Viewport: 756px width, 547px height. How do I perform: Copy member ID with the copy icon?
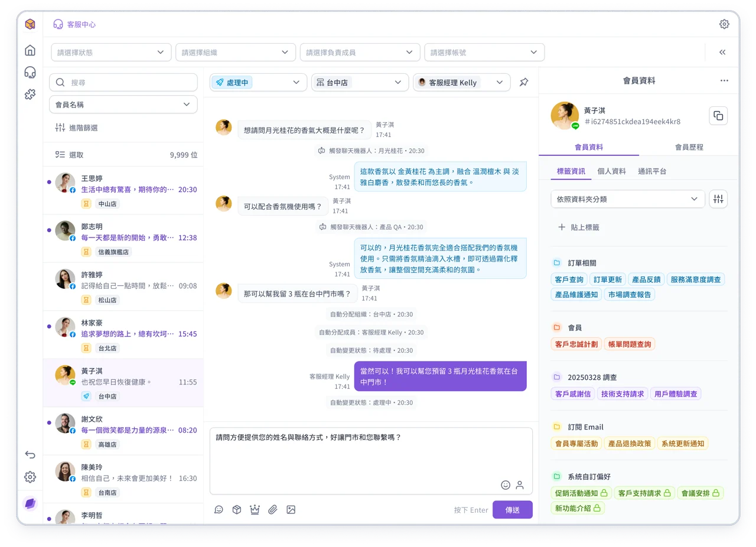718,115
